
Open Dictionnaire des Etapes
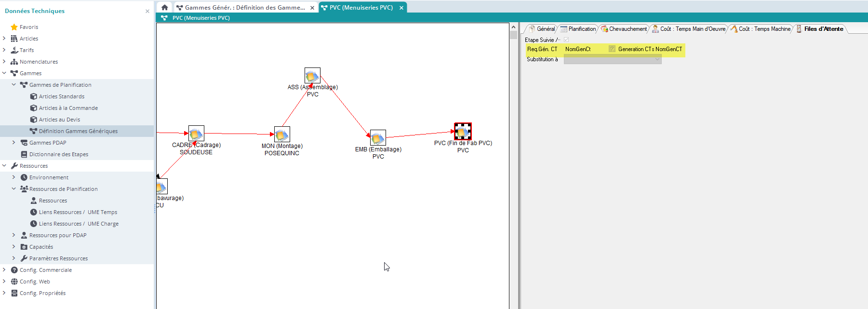[58, 154]
